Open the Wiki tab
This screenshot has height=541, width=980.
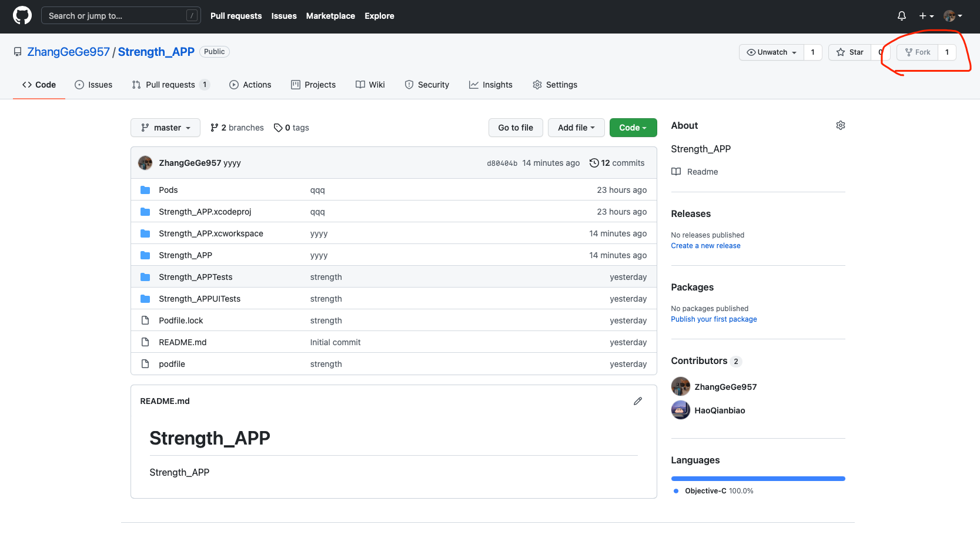point(370,85)
